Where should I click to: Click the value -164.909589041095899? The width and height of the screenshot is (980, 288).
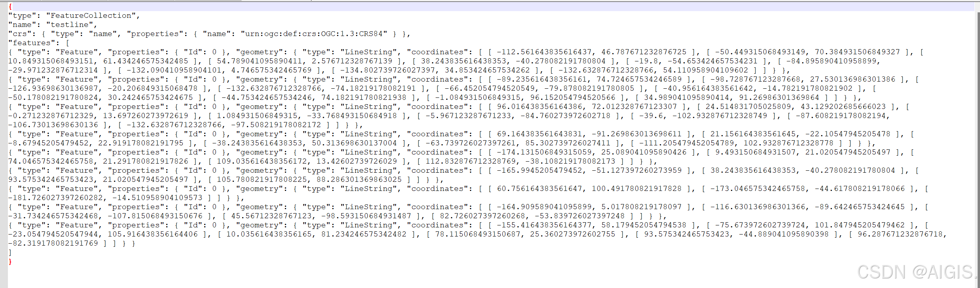(x=544, y=207)
